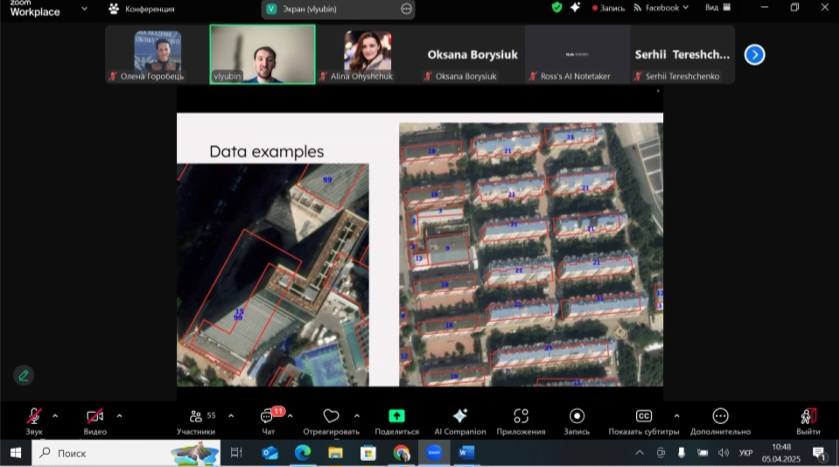Open the Чат chat panel
Screen dimensions: 839x467
(268, 416)
